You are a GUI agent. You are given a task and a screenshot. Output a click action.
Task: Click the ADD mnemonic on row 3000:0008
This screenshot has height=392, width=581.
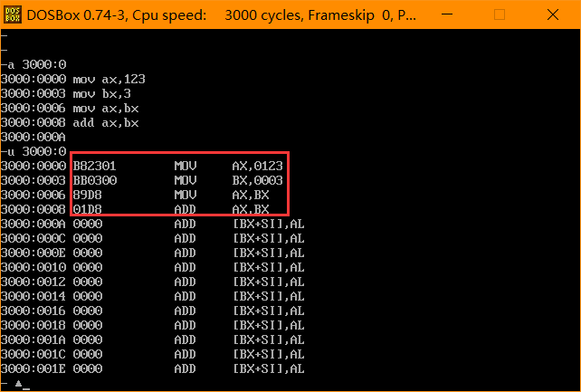click(x=185, y=209)
